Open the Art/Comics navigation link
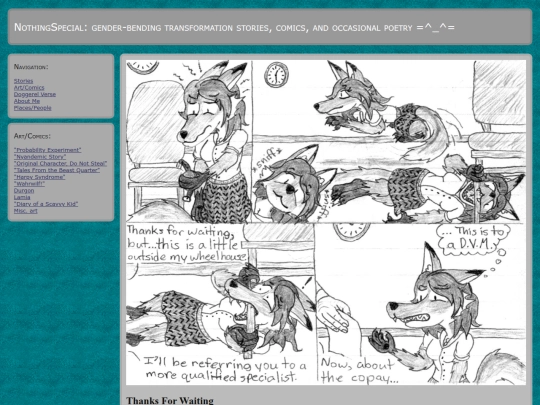Screen dimensions: 540x405 point(29,87)
